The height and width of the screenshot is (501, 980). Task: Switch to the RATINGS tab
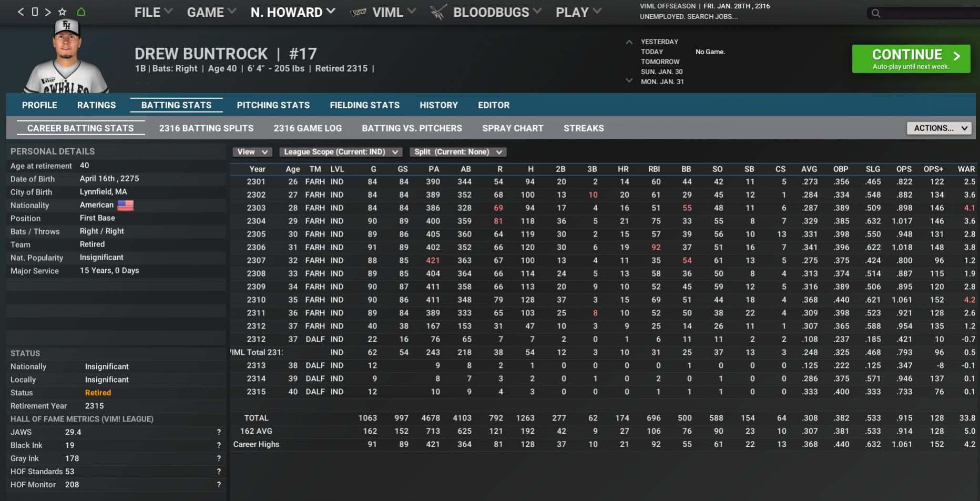[x=96, y=105]
